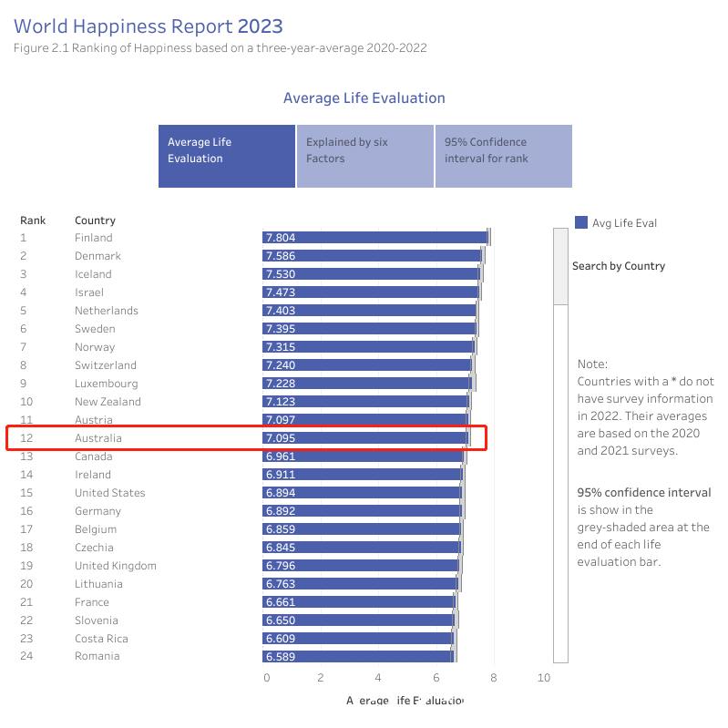Select Belgium in the country list
Viewport: 728px width, 728px height.
(95, 529)
